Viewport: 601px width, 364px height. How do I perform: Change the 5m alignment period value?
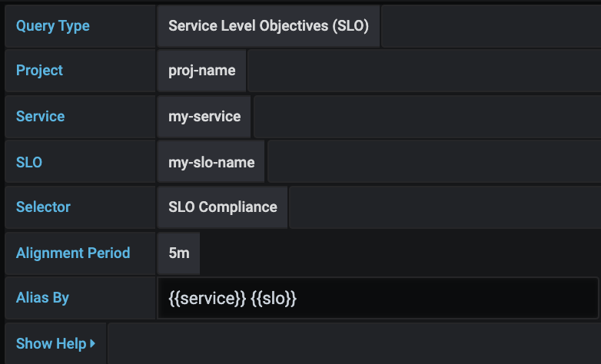178,253
